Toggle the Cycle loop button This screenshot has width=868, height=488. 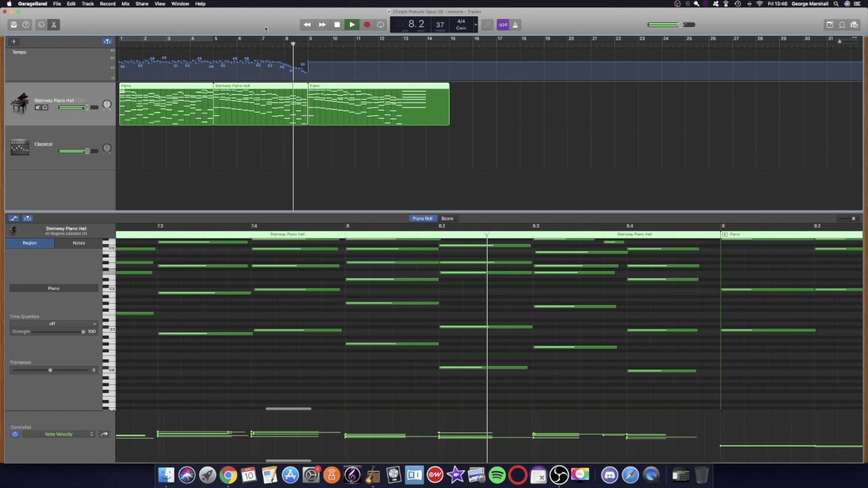coord(381,24)
